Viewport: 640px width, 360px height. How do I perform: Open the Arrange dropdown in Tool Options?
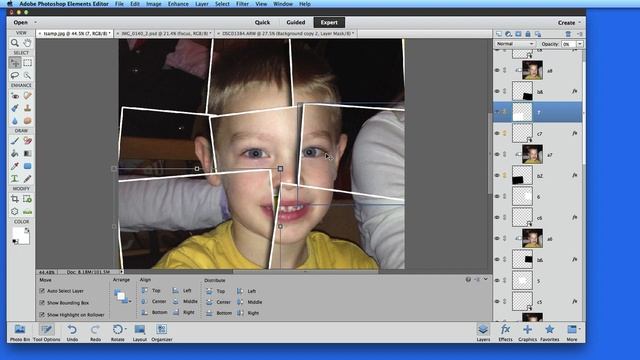(x=122, y=297)
